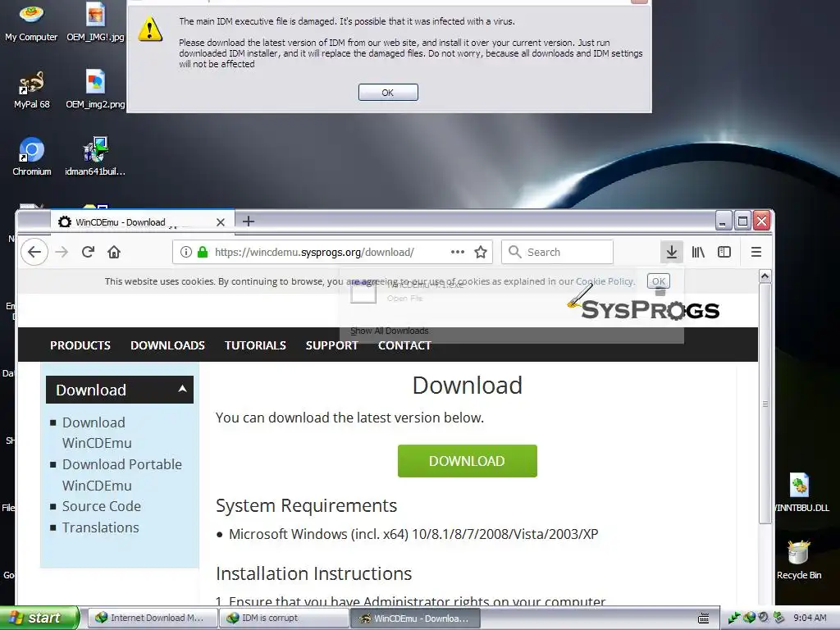
Task: Switch to WinCDEmu - Download taskbar item
Action: tap(416, 618)
